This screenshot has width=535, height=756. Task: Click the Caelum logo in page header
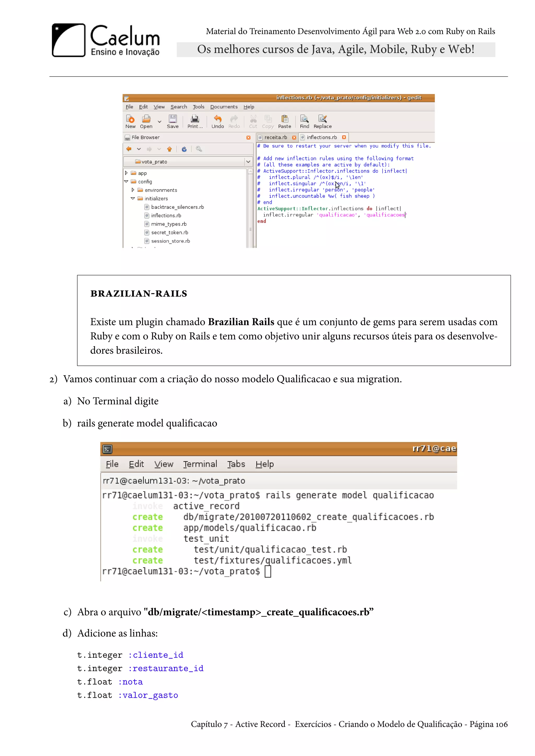(x=106, y=40)
